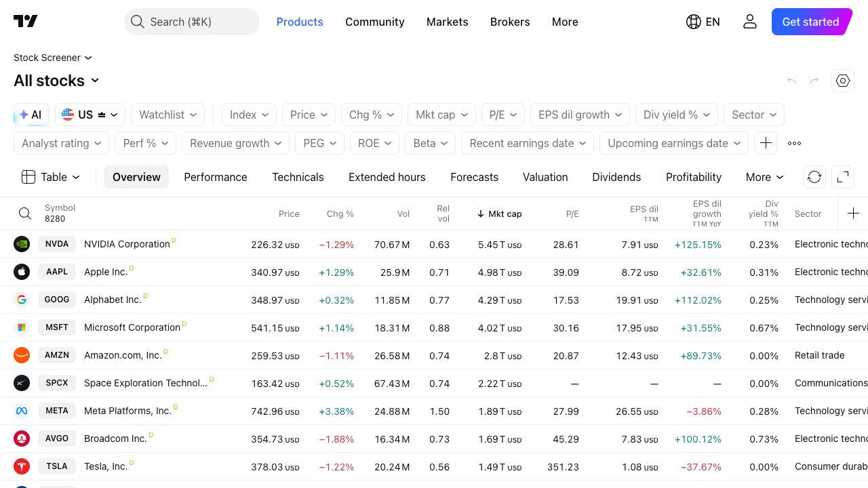Expand the US country dropdown

coord(90,115)
